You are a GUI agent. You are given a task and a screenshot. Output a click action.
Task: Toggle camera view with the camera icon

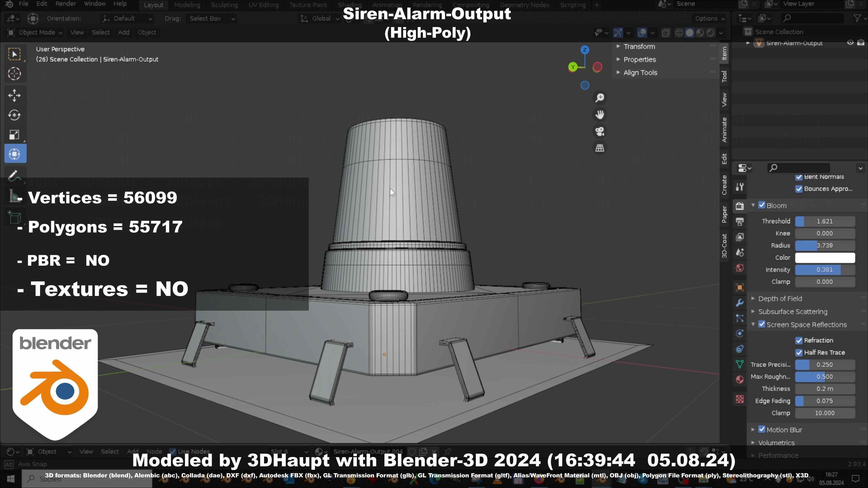[600, 132]
